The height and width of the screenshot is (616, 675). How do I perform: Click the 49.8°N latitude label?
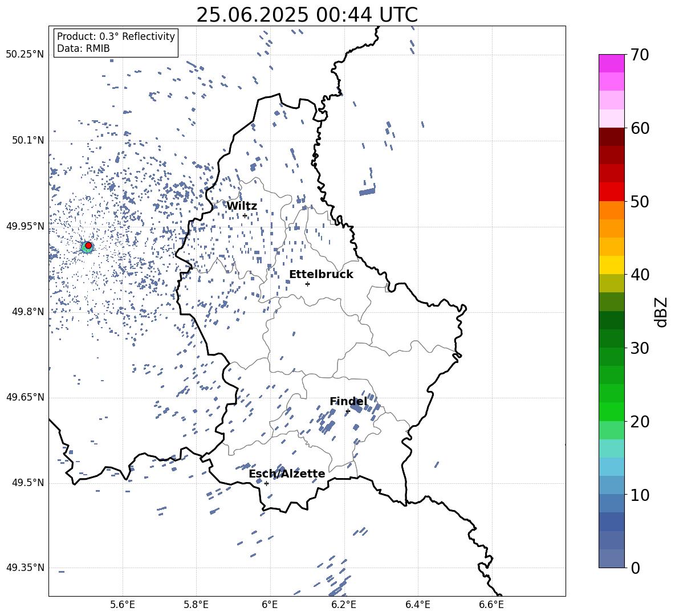click(x=28, y=312)
